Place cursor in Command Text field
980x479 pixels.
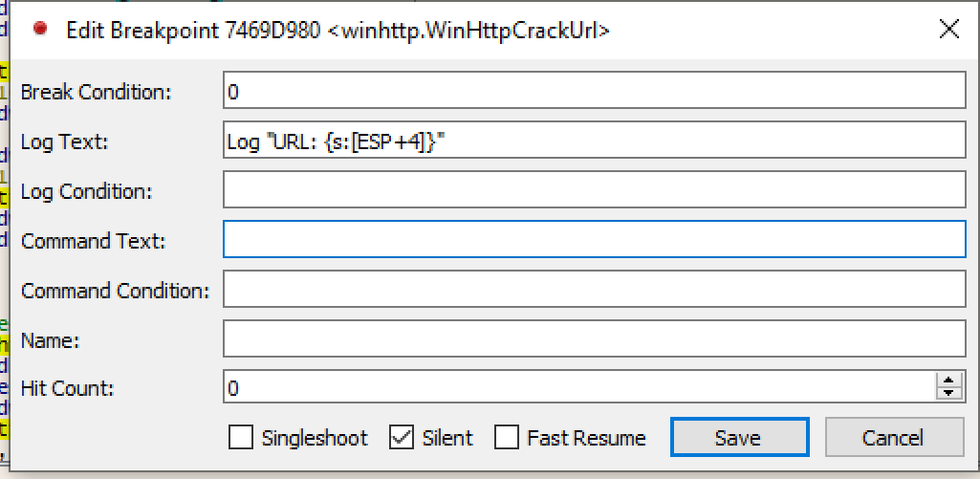(x=594, y=240)
